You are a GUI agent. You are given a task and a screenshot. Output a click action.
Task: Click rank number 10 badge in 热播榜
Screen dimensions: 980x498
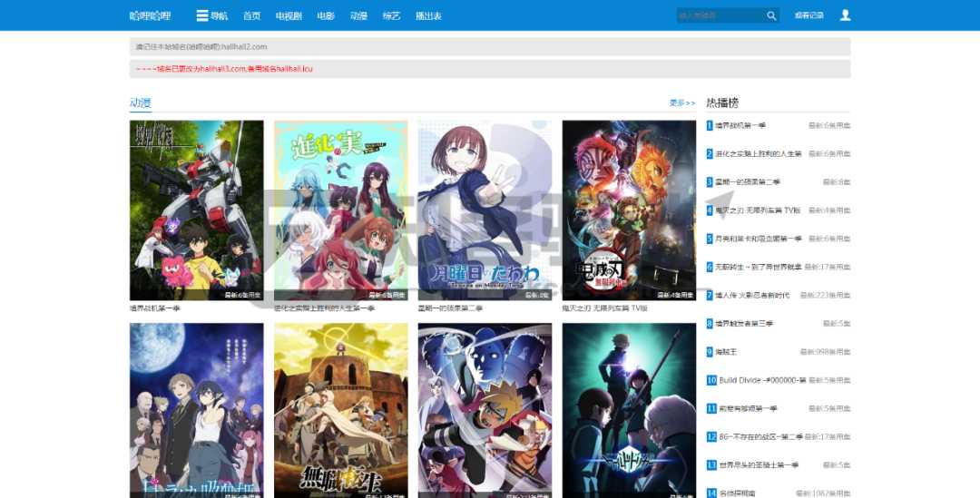711,380
